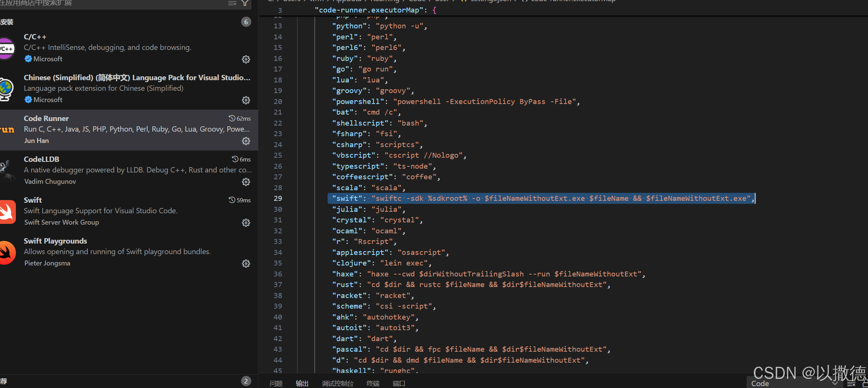868x388 pixels.
Task: Open the Code output channel dropdown
Action: [794, 383]
